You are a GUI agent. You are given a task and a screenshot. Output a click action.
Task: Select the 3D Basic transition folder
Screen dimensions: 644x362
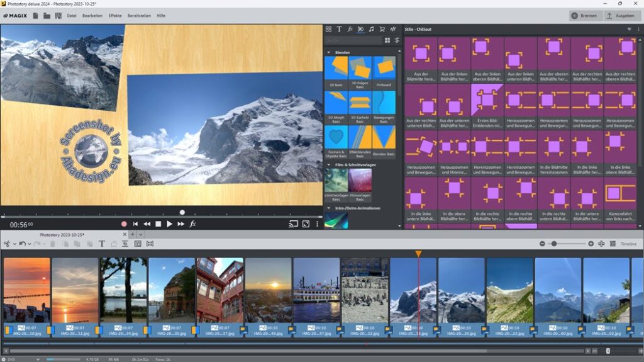[x=336, y=72]
